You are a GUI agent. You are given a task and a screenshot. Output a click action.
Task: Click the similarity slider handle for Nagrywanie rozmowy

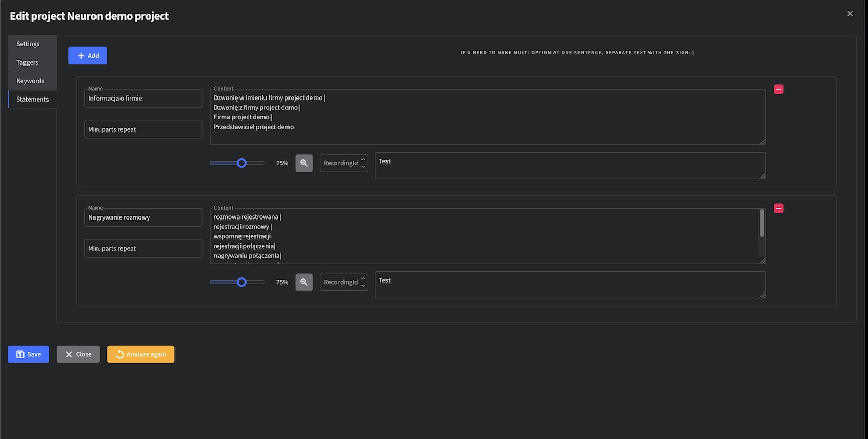(x=242, y=282)
